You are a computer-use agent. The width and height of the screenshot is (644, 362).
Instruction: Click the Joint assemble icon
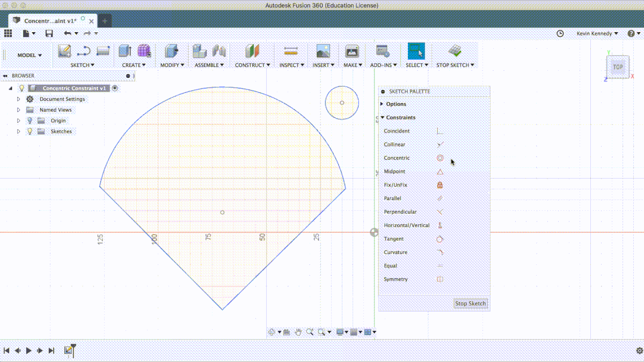[219, 51]
